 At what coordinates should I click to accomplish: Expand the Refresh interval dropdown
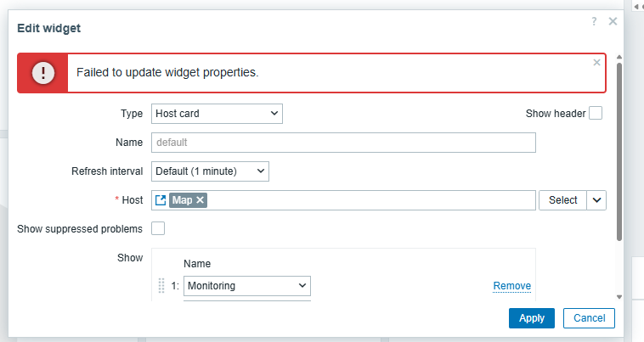pos(210,171)
